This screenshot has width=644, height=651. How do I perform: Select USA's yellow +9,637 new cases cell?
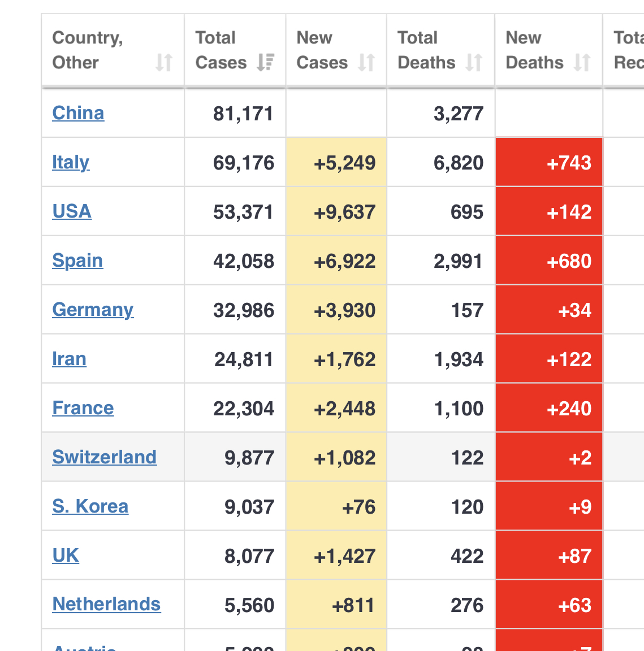336,212
